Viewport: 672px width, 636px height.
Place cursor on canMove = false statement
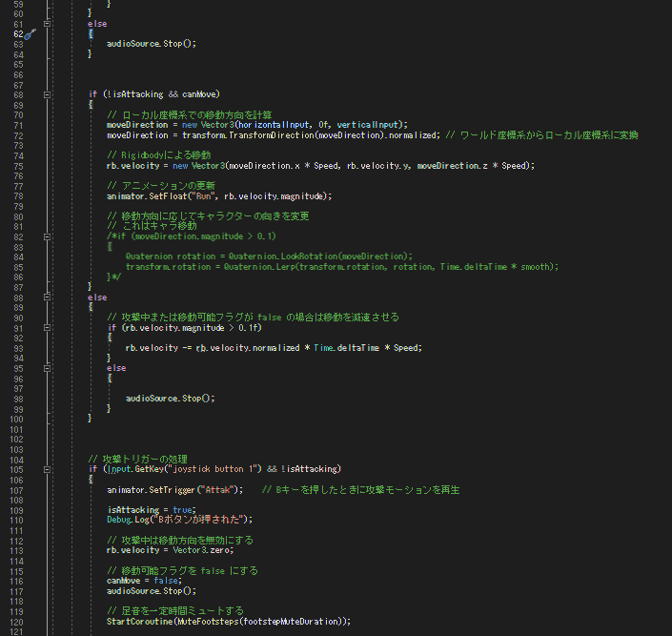click(x=142, y=580)
